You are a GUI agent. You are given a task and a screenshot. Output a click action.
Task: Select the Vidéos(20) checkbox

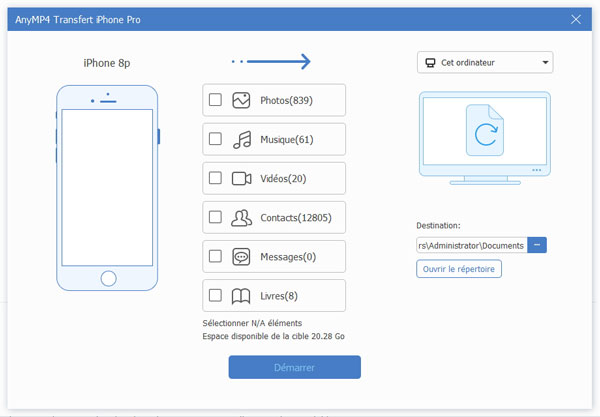point(215,178)
